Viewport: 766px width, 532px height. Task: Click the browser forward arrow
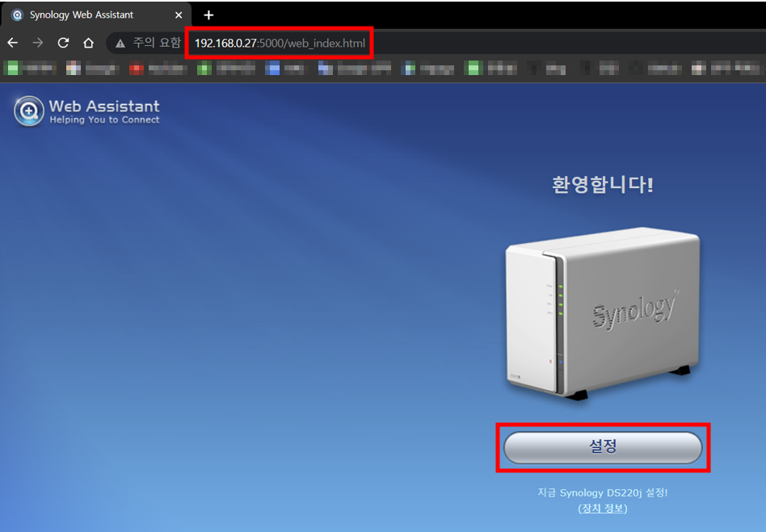point(38,43)
